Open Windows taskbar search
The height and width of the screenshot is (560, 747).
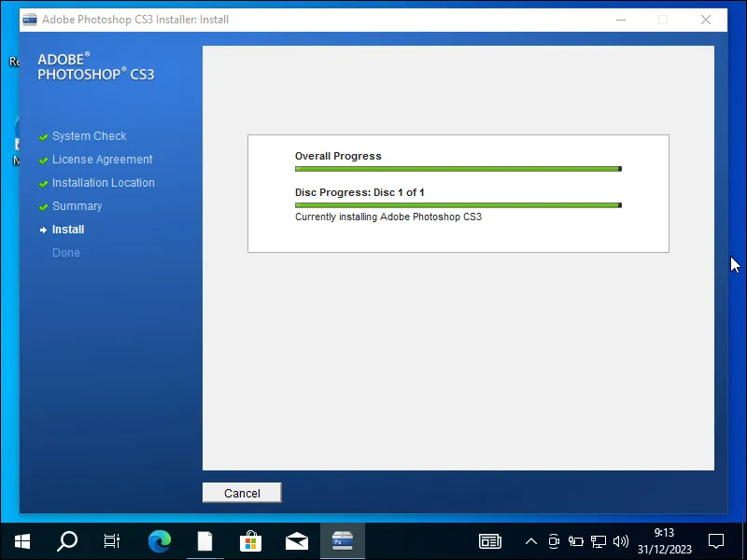pyautogui.click(x=67, y=540)
